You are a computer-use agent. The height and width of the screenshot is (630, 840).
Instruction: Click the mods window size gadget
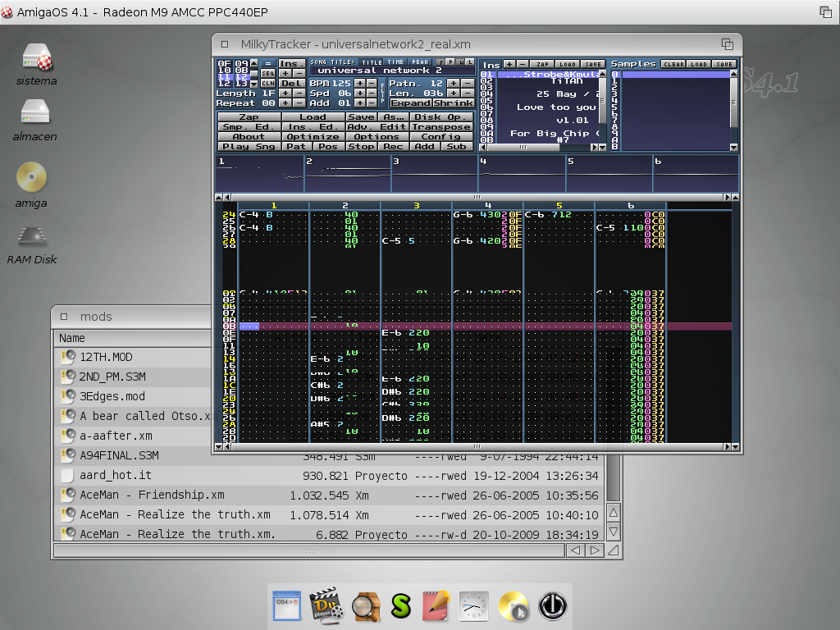[614, 550]
